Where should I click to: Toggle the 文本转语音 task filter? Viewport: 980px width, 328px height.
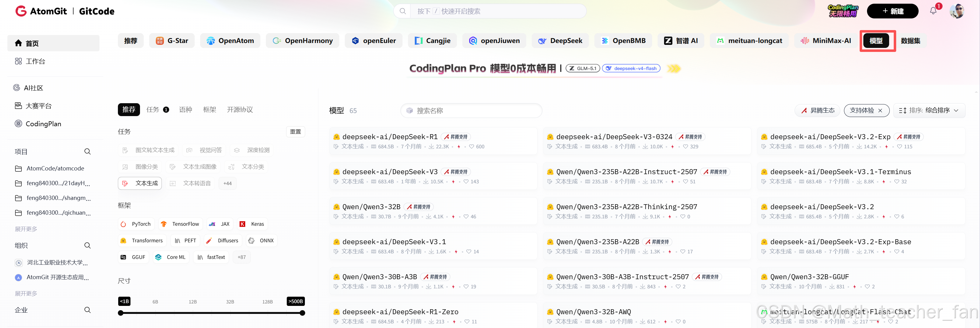pyautogui.click(x=190, y=183)
